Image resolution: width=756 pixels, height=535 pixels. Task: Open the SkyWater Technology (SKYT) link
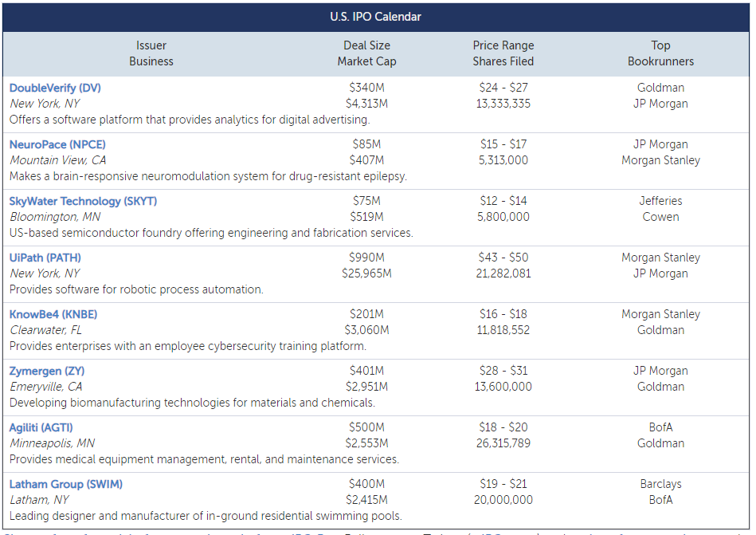coord(83,201)
